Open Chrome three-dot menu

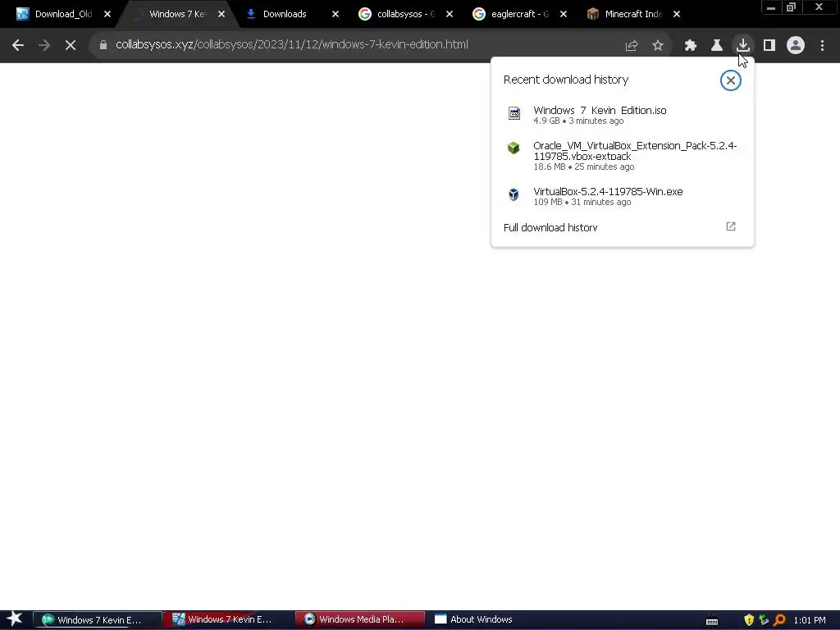pos(822,46)
